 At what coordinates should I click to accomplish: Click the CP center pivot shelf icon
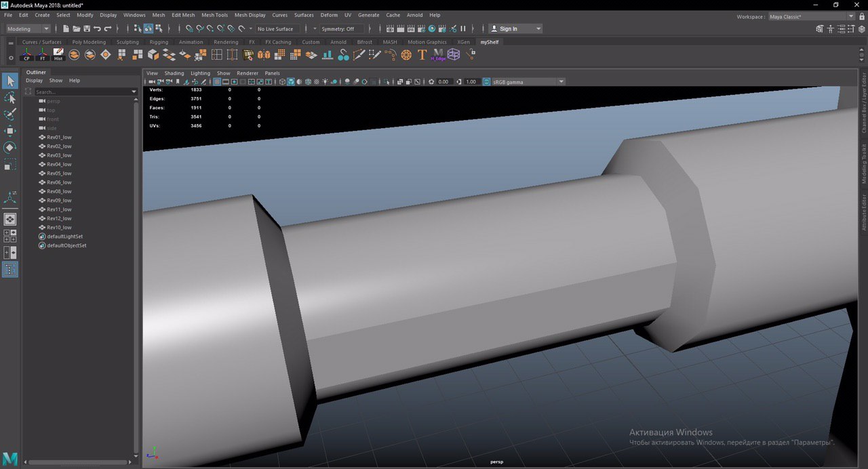27,55
